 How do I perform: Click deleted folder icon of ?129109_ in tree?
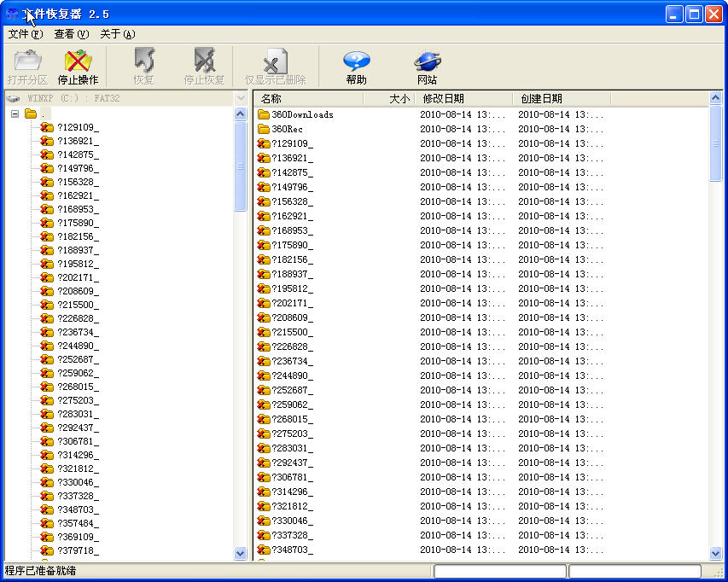point(46,127)
